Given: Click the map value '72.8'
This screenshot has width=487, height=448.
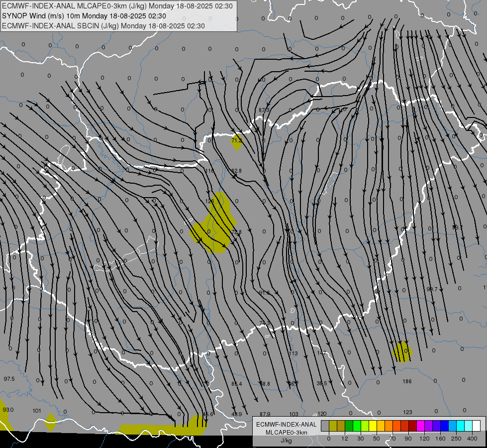Looking at the screenshot, I should click(x=236, y=231).
